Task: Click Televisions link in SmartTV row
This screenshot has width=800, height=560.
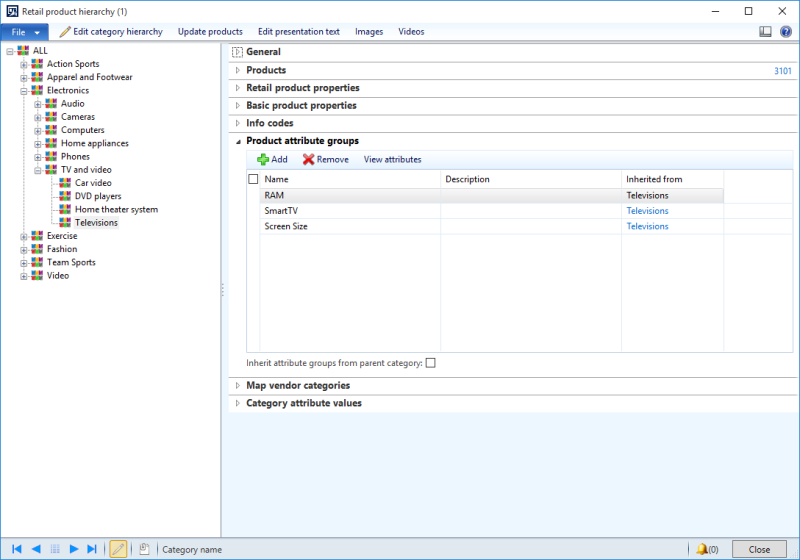Action: (x=647, y=211)
